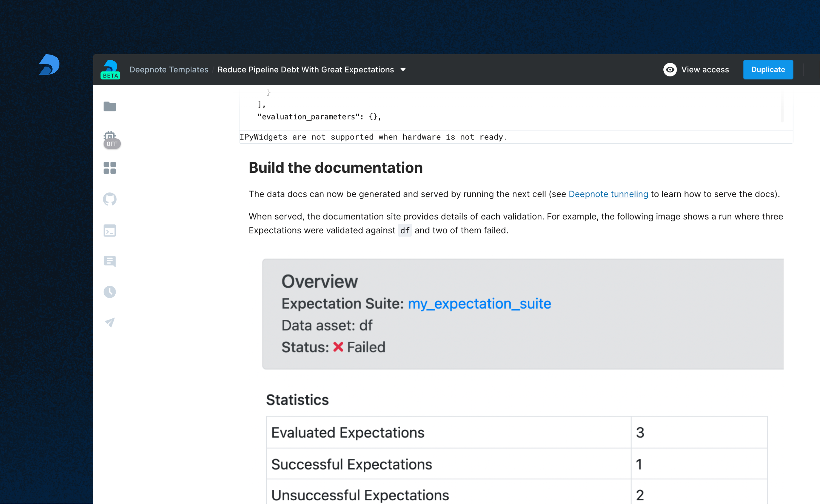Click the eye icon next to View access
Viewport: 820px width, 504px height.
click(x=670, y=70)
